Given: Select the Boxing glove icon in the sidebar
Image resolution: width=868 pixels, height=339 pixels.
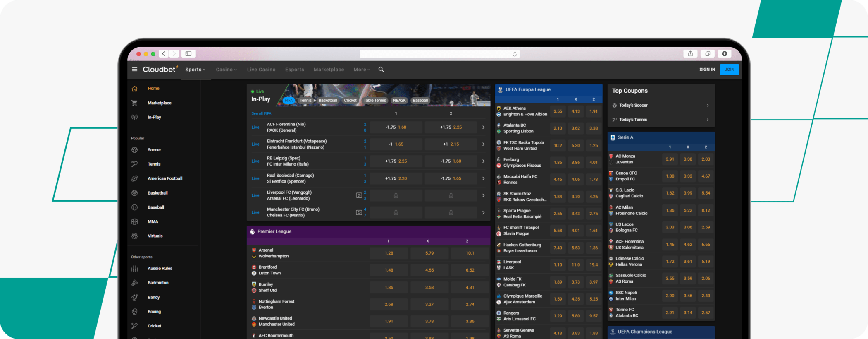Looking at the screenshot, I should pos(134,312).
